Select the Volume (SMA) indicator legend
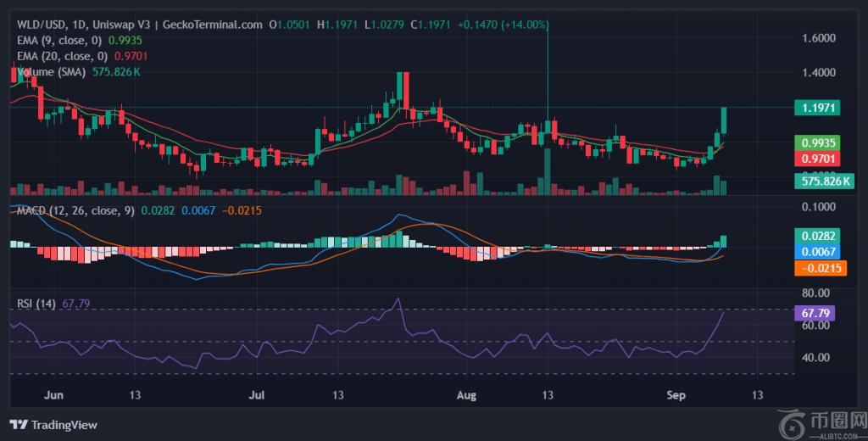Screen dimensions: 868x441 [x=51, y=72]
